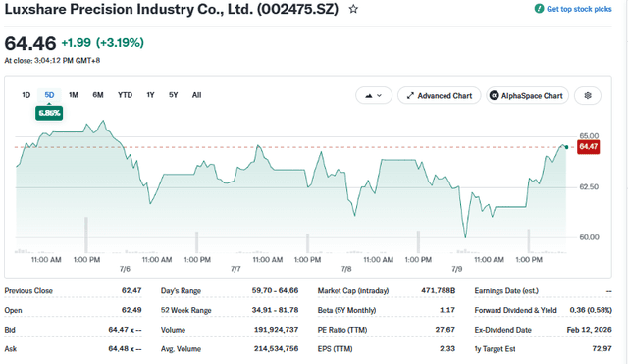Click the Beta (5Y Monthly) label
This screenshot has width=628, height=364.
click(346, 310)
